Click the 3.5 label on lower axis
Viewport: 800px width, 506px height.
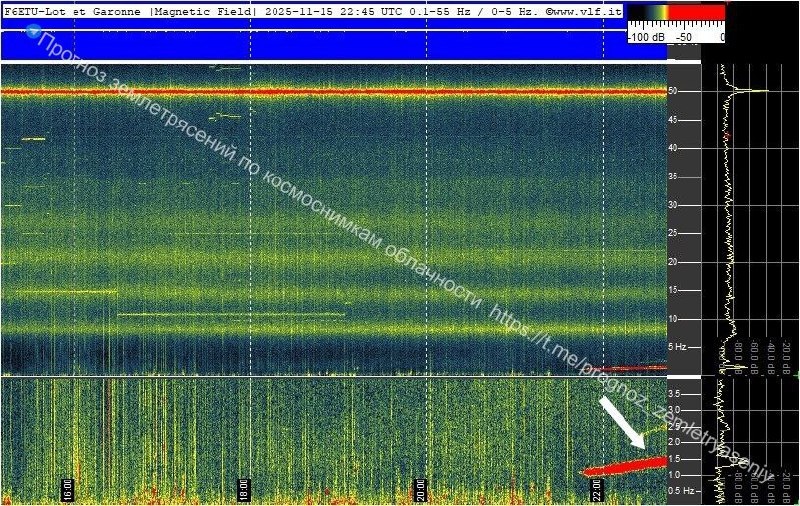(x=674, y=394)
